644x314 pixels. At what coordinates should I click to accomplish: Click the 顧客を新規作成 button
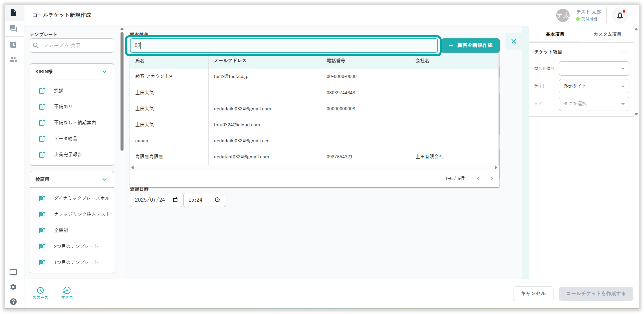tap(470, 45)
